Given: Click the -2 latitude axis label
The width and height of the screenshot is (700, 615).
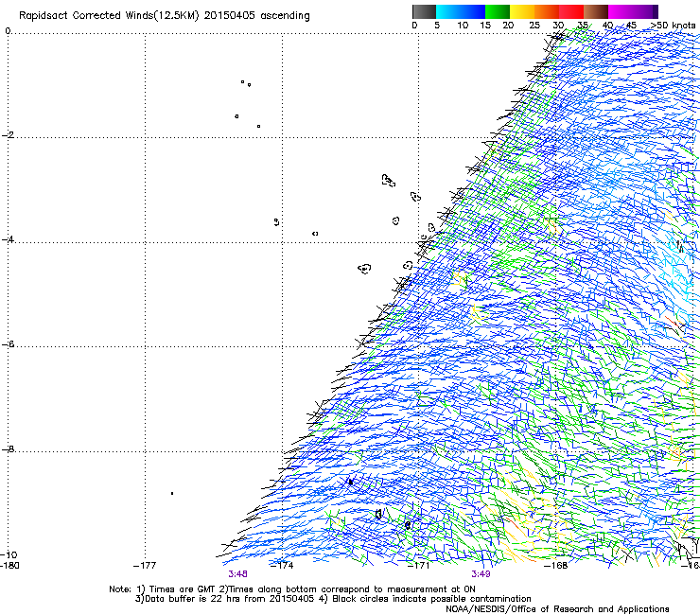Looking at the screenshot, I should 8,135.
